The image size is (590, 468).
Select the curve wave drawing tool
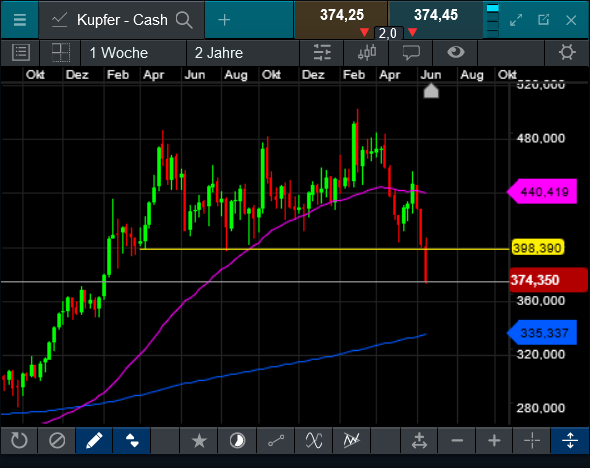pyautogui.click(x=314, y=440)
